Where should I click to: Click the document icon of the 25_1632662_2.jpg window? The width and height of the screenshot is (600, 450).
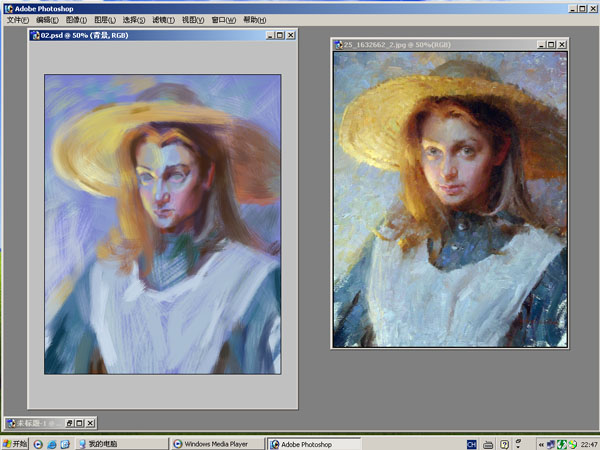339,45
